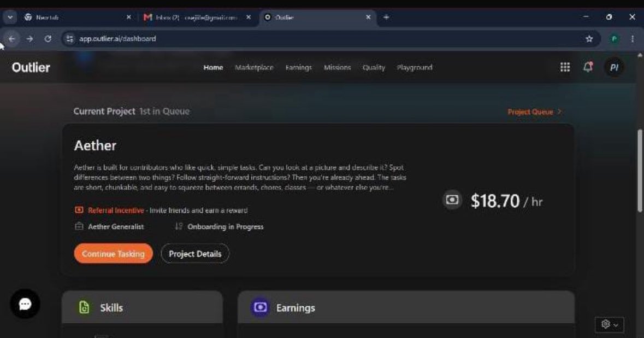Image resolution: width=644 pixels, height=338 pixels.
Task: Click the Earnings card icon
Action: coord(260,307)
